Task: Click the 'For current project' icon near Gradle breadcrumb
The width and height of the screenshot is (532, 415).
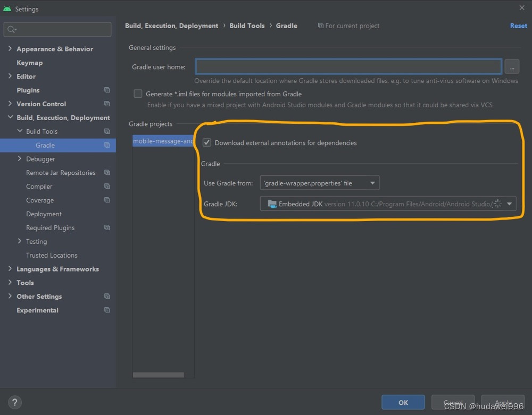Action: [320, 26]
